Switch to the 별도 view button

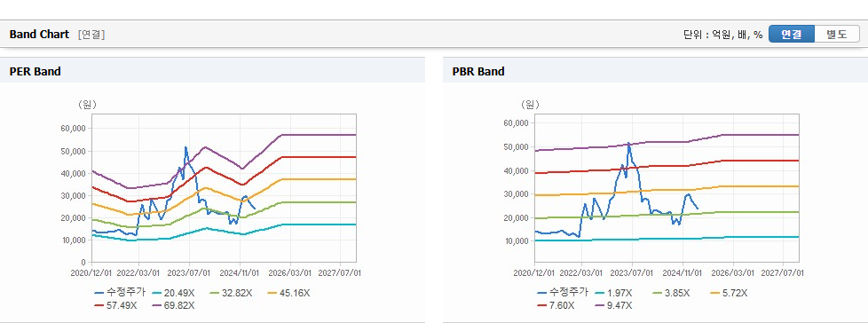coord(837,34)
